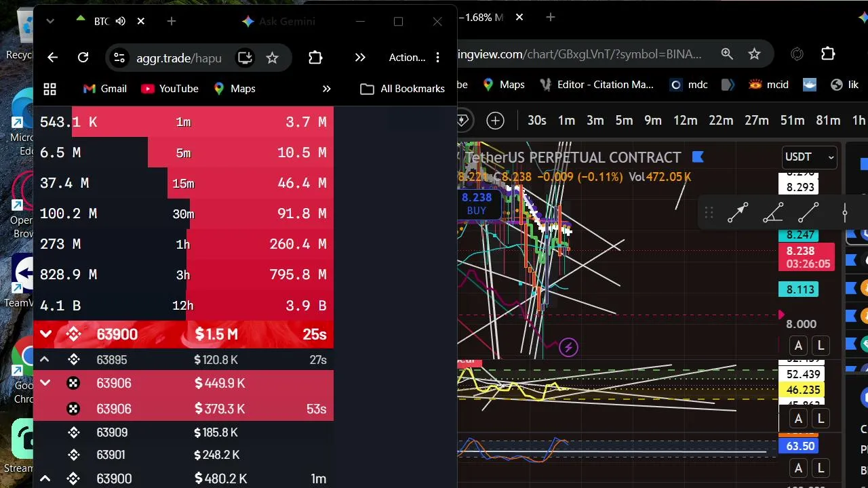
Task: Open the apps grid on bookmarks bar
Action: tap(50, 89)
